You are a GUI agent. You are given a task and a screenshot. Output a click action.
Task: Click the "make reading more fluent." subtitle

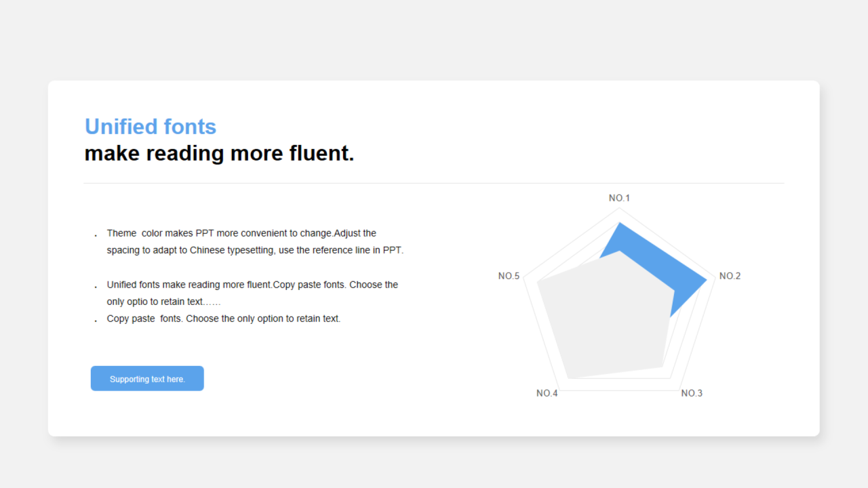(x=219, y=153)
